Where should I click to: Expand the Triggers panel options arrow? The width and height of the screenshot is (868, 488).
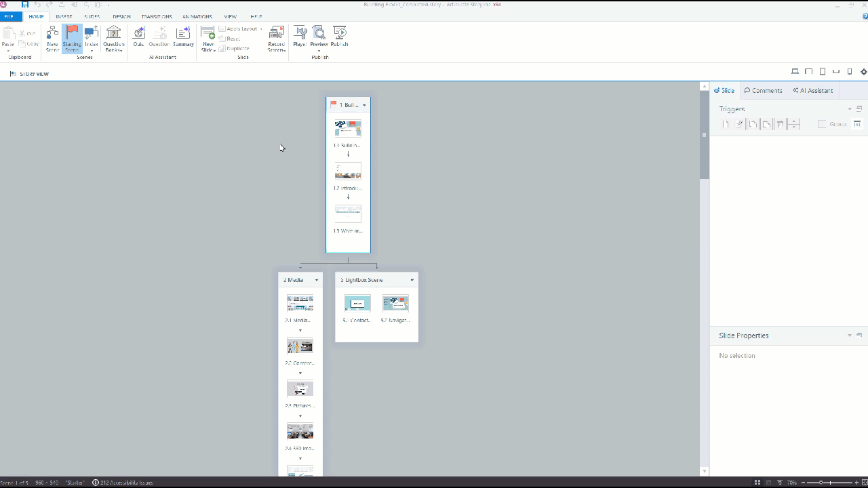[850, 109]
